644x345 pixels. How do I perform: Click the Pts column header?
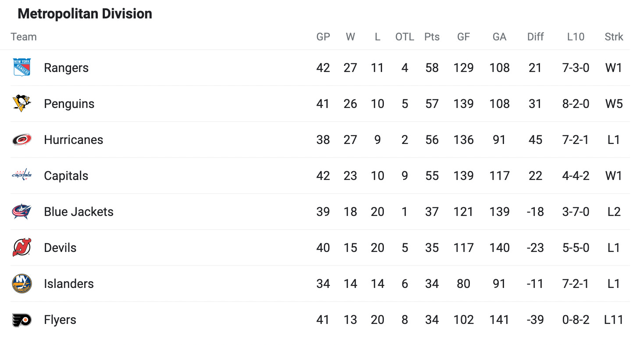[x=432, y=37]
